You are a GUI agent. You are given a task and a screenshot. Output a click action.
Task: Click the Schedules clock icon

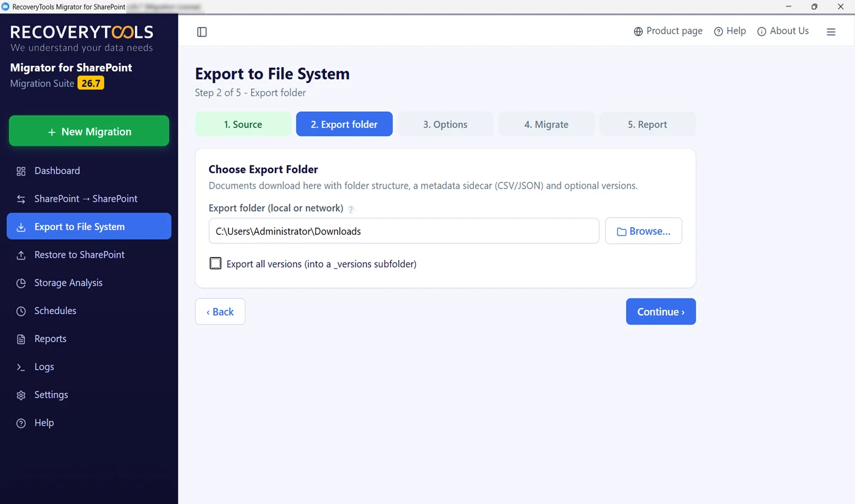pyautogui.click(x=21, y=311)
